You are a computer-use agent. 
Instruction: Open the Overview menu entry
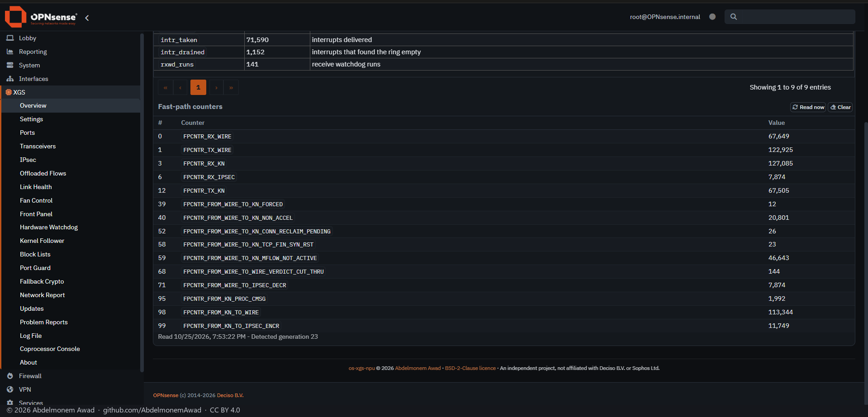(71, 105)
